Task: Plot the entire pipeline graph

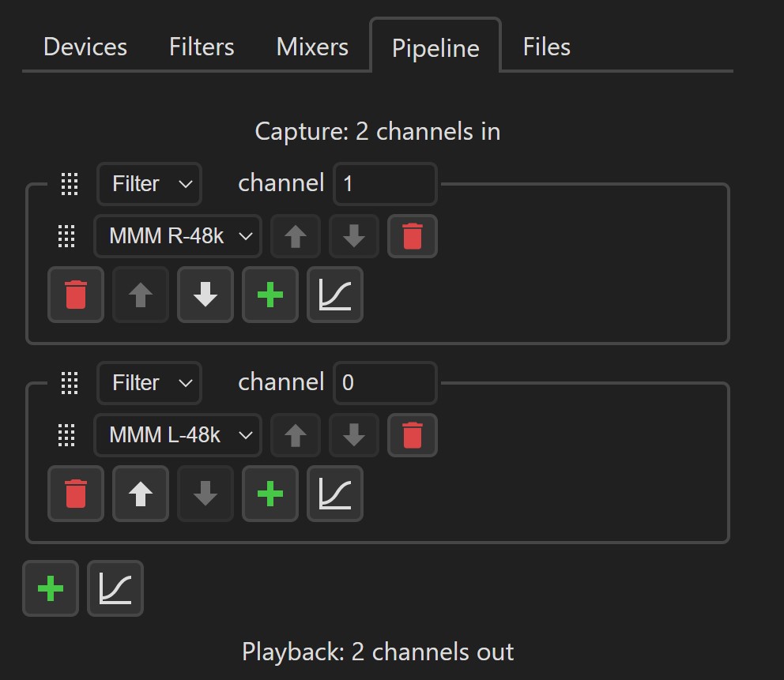Action: (115, 588)
